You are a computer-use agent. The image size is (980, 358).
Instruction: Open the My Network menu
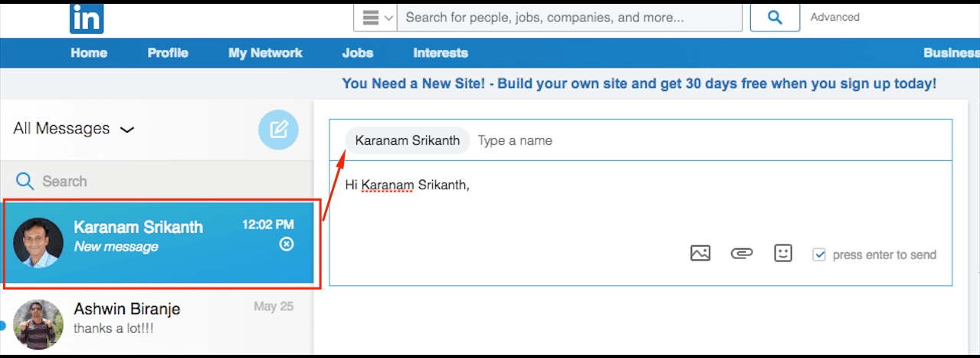click(265, 53)
